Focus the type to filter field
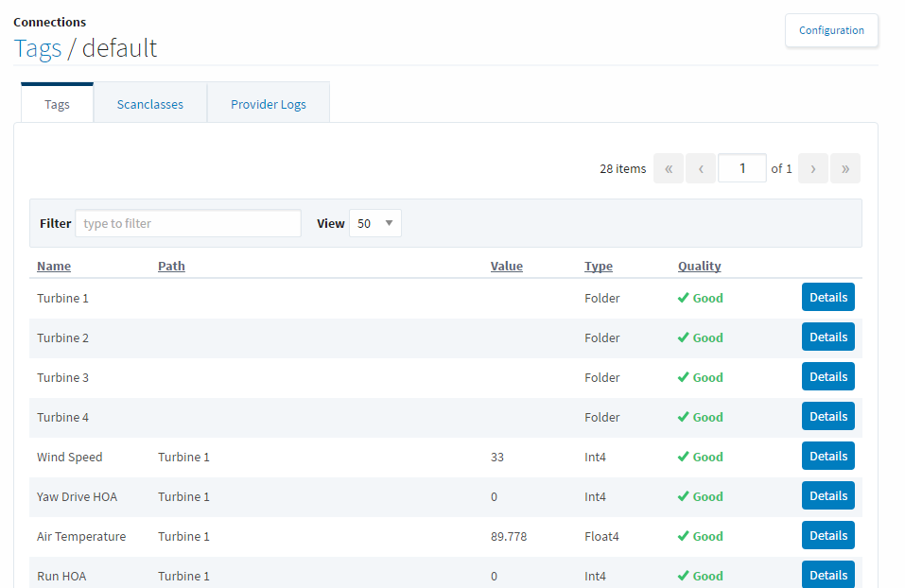Screen dimensions: 905x588 click(x=188, y=223)
